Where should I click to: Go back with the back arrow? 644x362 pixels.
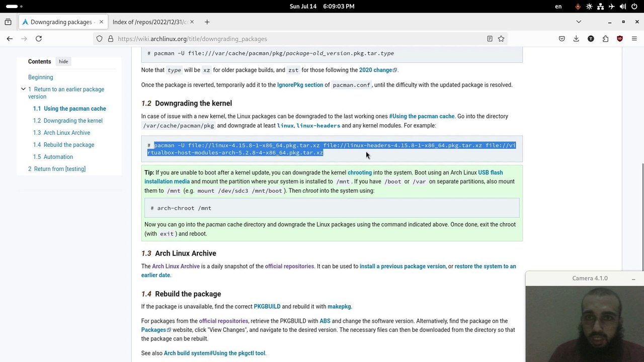(x=10, y=39)
